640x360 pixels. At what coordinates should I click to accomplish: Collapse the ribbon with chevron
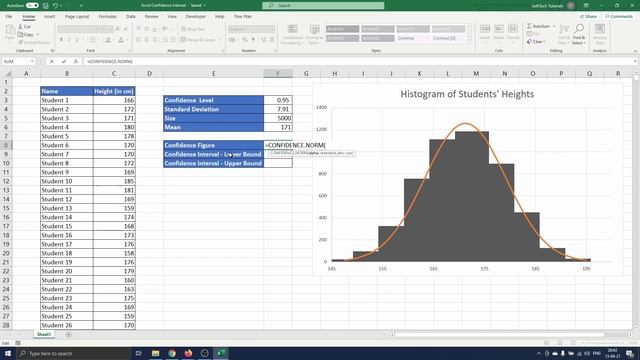tap(635, 51)
